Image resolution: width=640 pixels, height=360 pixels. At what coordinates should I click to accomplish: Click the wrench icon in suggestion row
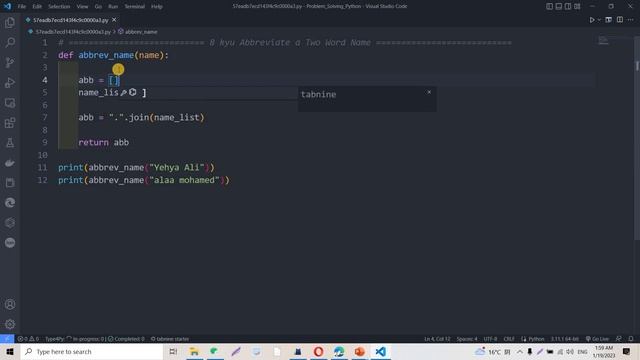click(x=123, y=93)
